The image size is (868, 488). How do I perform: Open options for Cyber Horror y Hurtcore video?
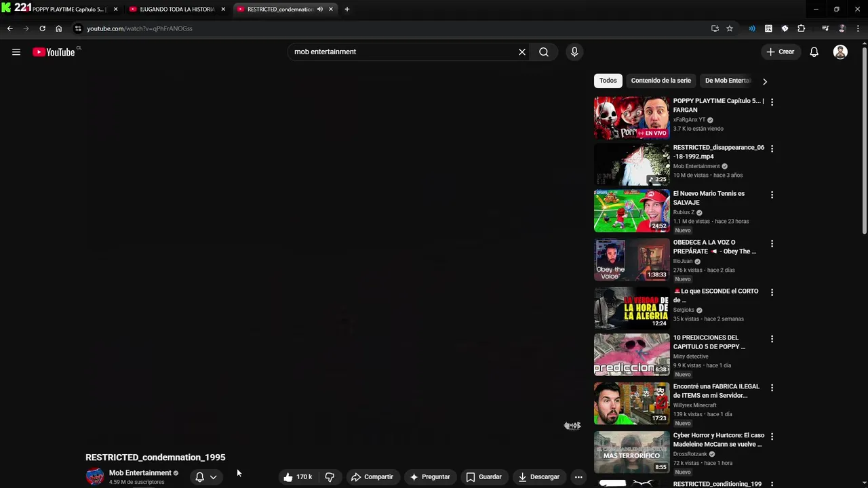point(772,436)
